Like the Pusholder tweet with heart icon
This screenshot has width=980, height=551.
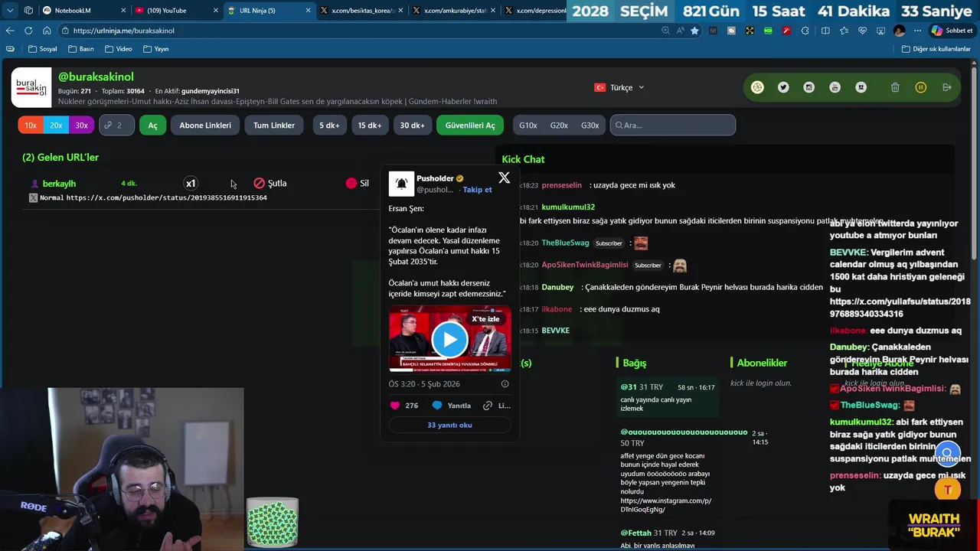click(395, 406)
